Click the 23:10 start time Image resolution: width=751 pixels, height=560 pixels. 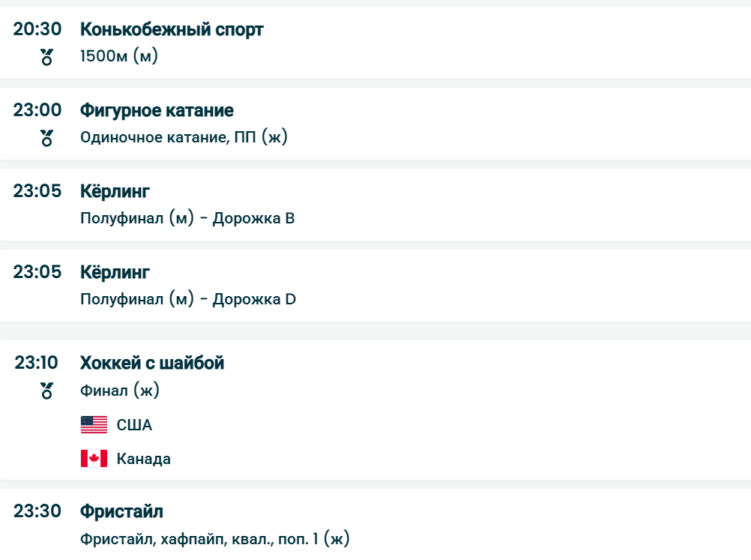[37, 364]
